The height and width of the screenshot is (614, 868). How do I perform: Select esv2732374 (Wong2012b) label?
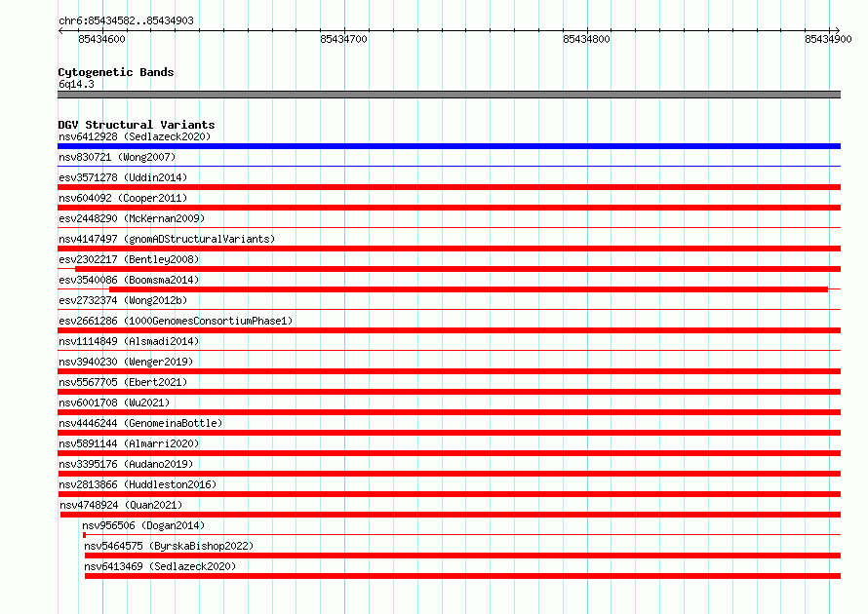point(123,300)
